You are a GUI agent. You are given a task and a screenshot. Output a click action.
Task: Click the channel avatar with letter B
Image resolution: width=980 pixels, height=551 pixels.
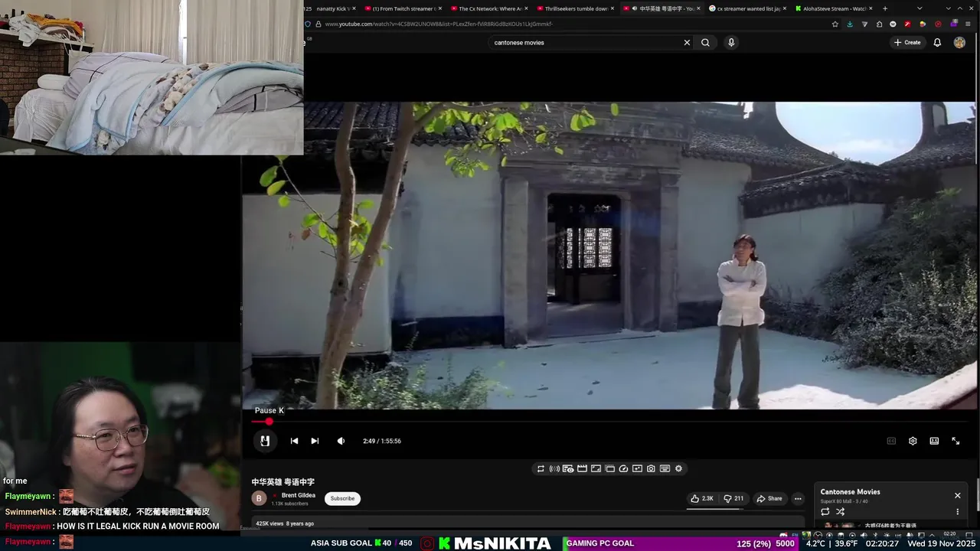[x=259, y=498]
